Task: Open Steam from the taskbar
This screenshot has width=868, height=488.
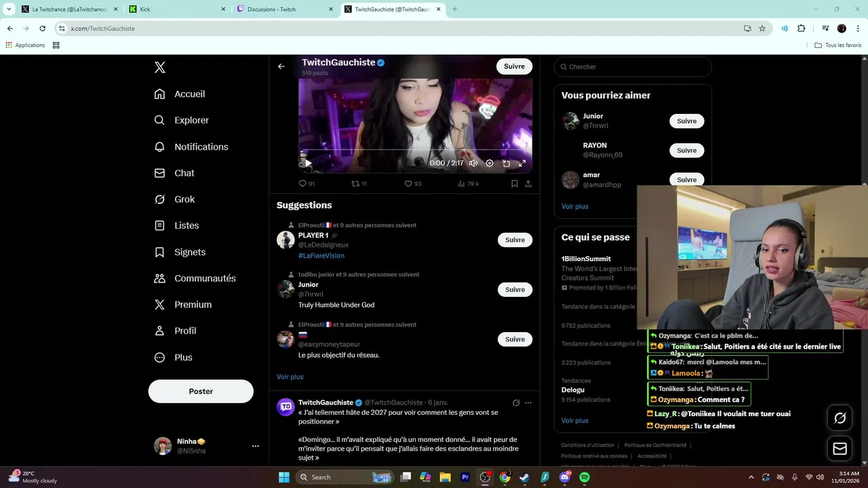Action: tap(525, 477)
